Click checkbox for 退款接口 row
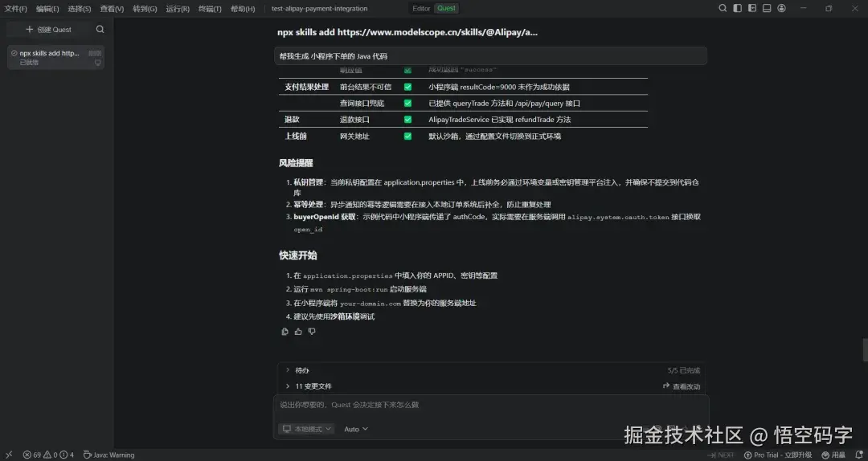This screenshot has height=461, width=868. pos(408,120)
